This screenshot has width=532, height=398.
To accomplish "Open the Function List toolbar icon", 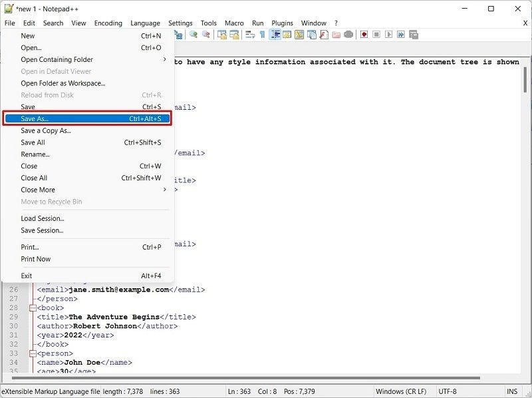I will (x=324, y=35).
